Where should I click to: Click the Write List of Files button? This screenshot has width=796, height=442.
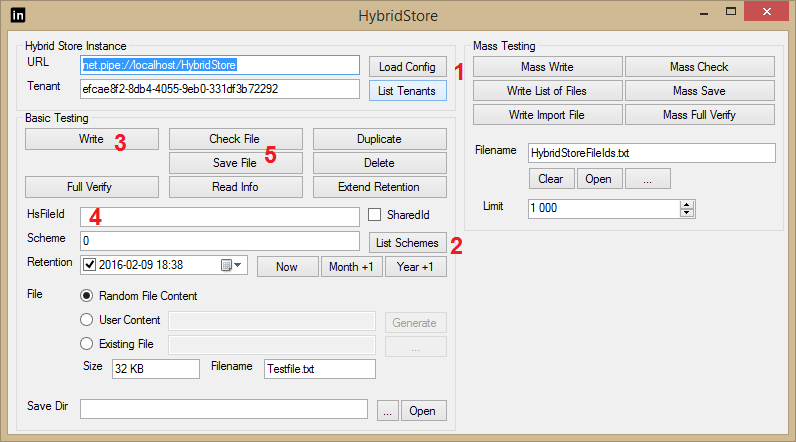[548, 91]
